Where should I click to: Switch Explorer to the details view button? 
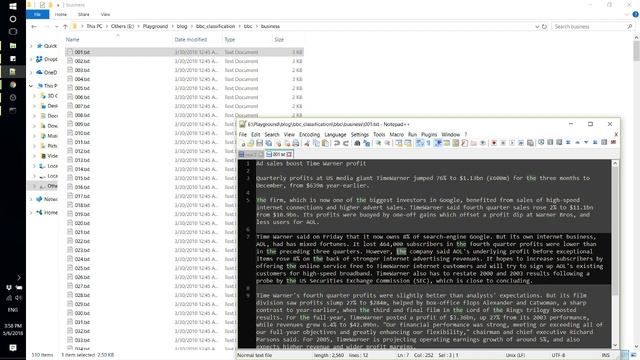point(625,355)
